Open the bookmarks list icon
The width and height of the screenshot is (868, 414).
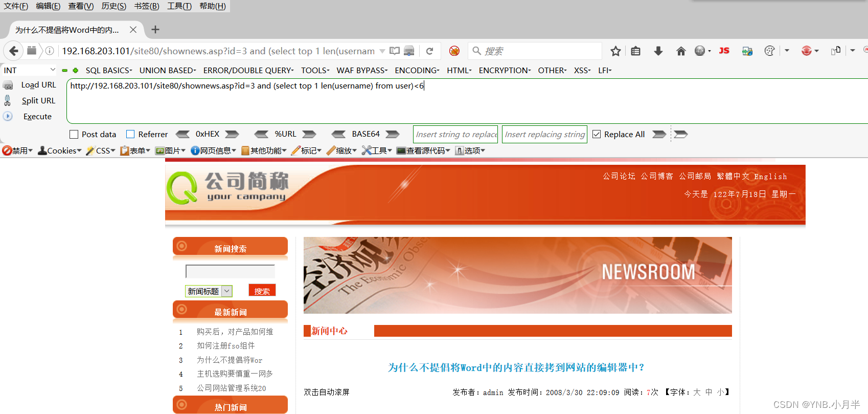click(x=635, y=51)
